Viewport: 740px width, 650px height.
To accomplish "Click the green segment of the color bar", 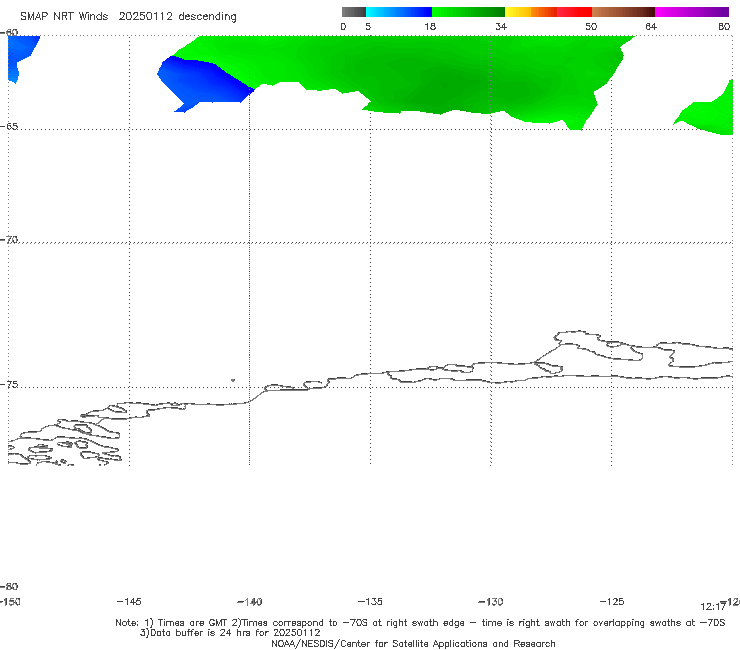I will (x=468, y=12).
